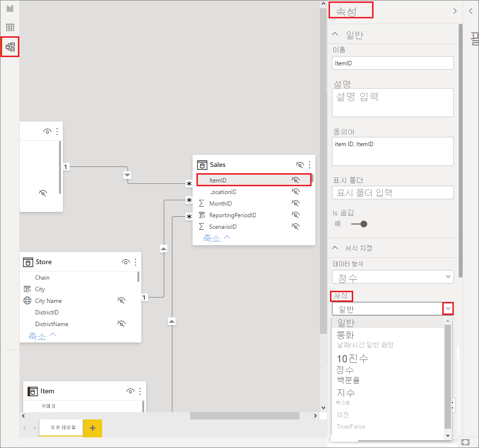The image size is (479, 448).
Task: Toggle visibility of Sales table
Action: [299, 165]
